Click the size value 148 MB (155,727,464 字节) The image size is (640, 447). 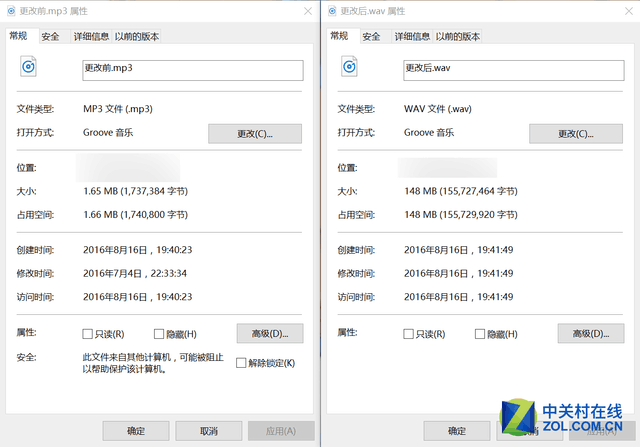coord(461,191)
